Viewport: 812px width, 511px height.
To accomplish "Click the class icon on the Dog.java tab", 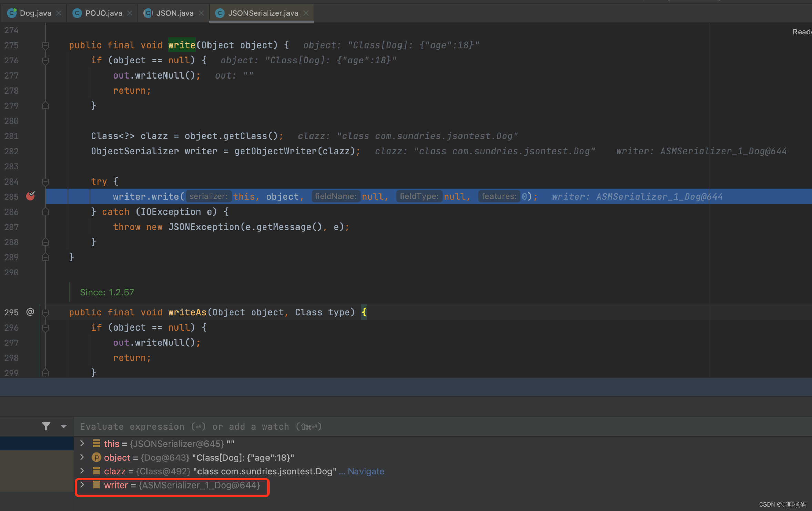I will [12, 13].
